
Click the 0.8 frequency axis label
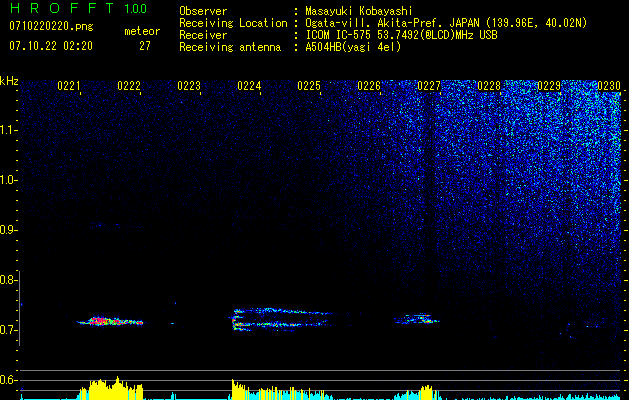(x=8, y=280)
